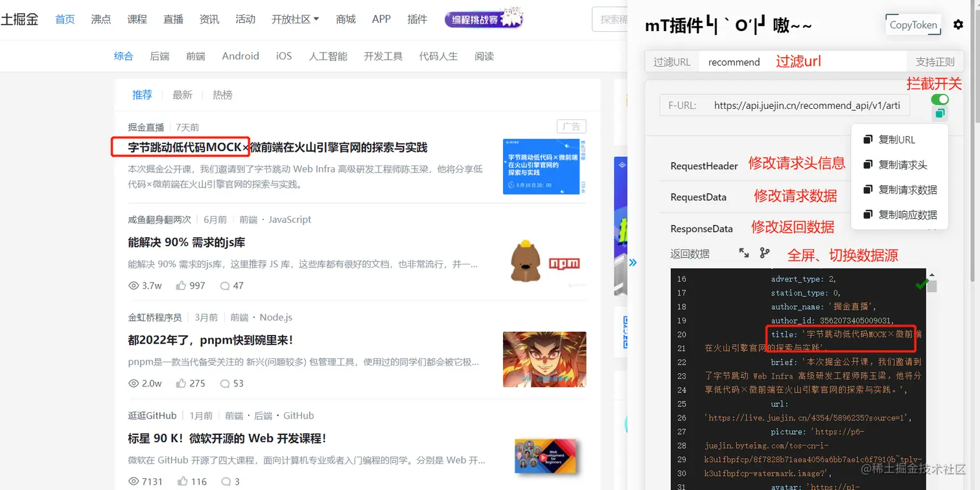980x490 pixels.
Task: Click the 编程挑战赛 banner badge
Action: (x=484, y=19)
